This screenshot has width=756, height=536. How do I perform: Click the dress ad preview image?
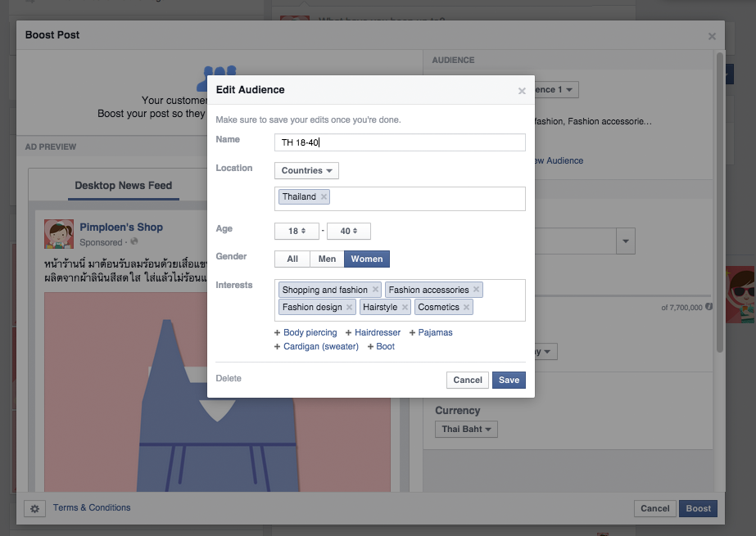tap(217, 392)
